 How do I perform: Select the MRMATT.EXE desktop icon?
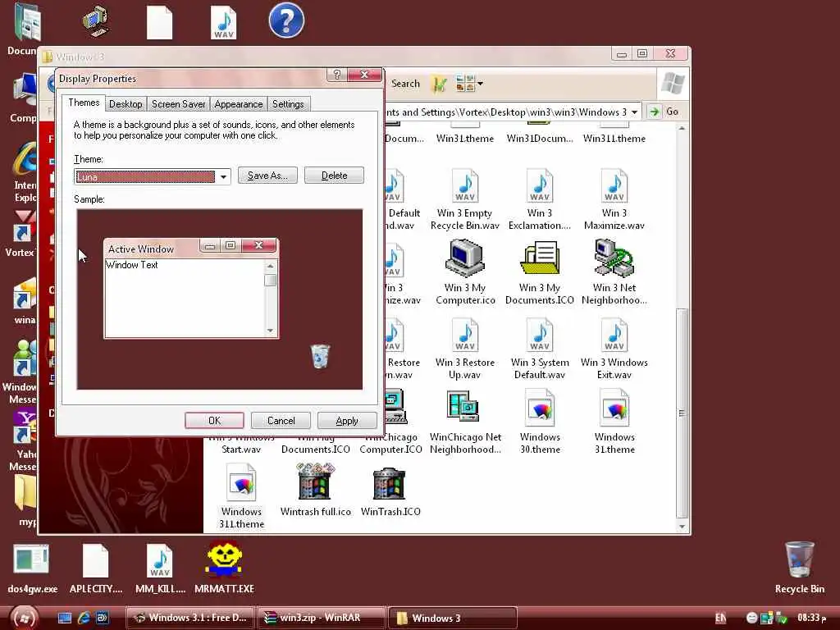point(225,569)
